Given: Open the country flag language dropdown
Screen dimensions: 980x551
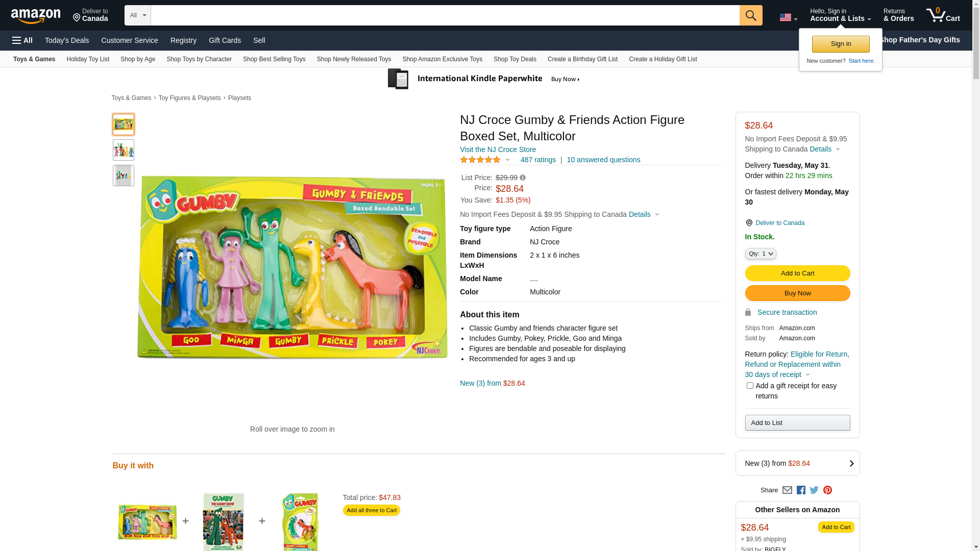Looking at the screenshot, I should pos(788,17).
